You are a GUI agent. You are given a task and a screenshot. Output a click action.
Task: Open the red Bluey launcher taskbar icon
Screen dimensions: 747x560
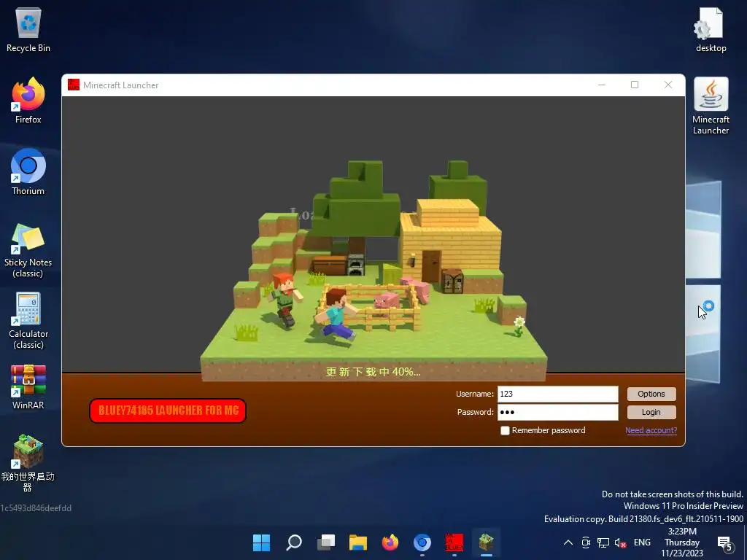(454, 542)
